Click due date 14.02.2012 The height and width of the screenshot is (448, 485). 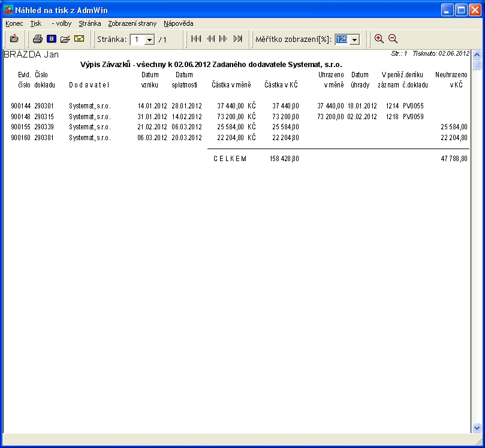point(187,117)
